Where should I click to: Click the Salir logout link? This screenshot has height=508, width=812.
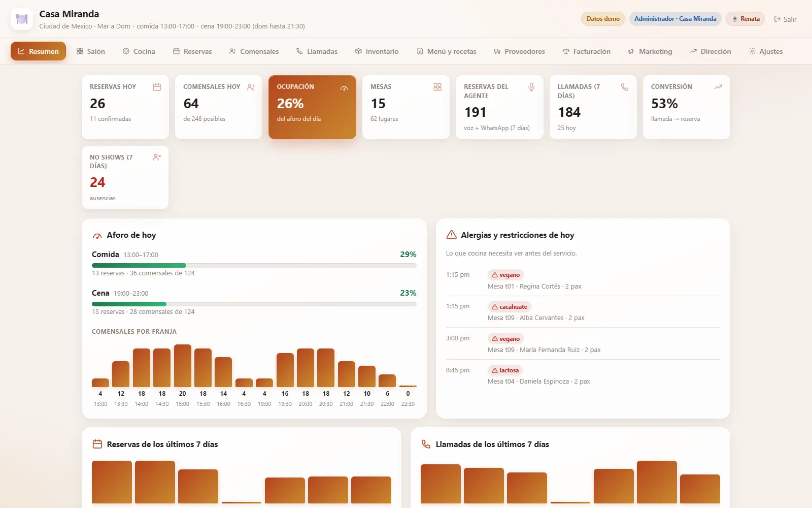785,19
